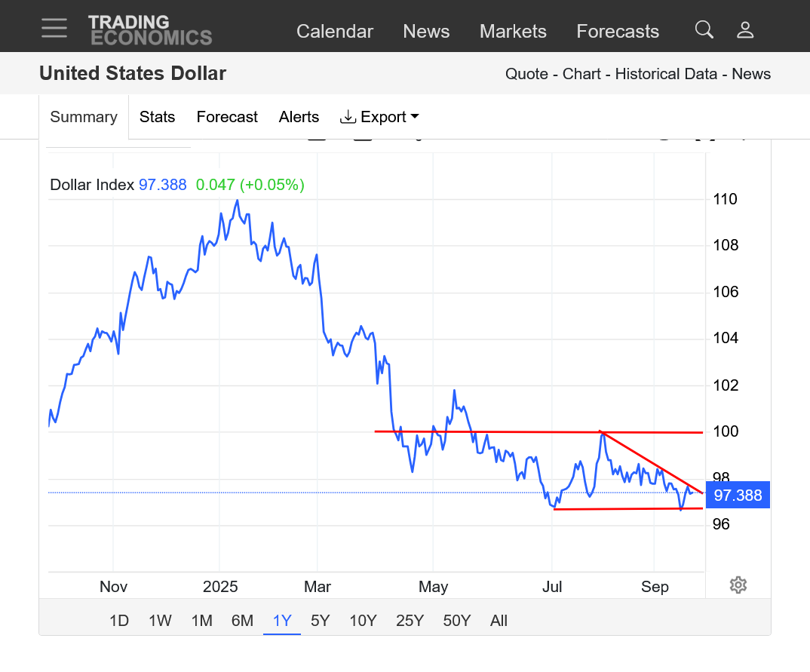The width and height of the screenshot is (810, 672).
Task: Open the Forecast tab
Action: coord(227,117)
